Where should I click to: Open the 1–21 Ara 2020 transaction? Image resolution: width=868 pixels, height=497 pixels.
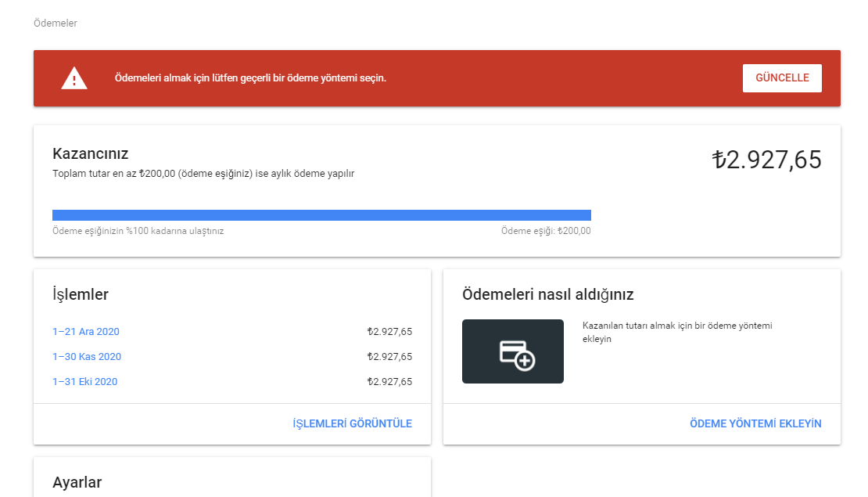coord(86,331)
